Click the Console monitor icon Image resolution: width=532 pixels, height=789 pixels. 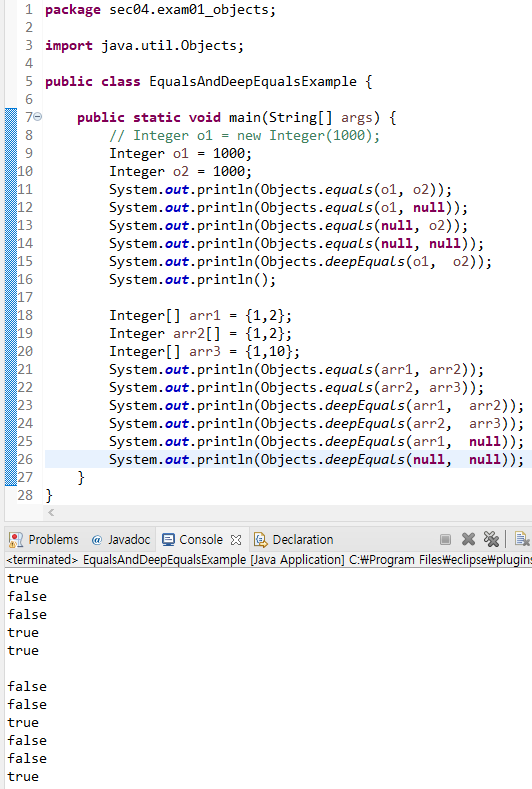(168, 540)
